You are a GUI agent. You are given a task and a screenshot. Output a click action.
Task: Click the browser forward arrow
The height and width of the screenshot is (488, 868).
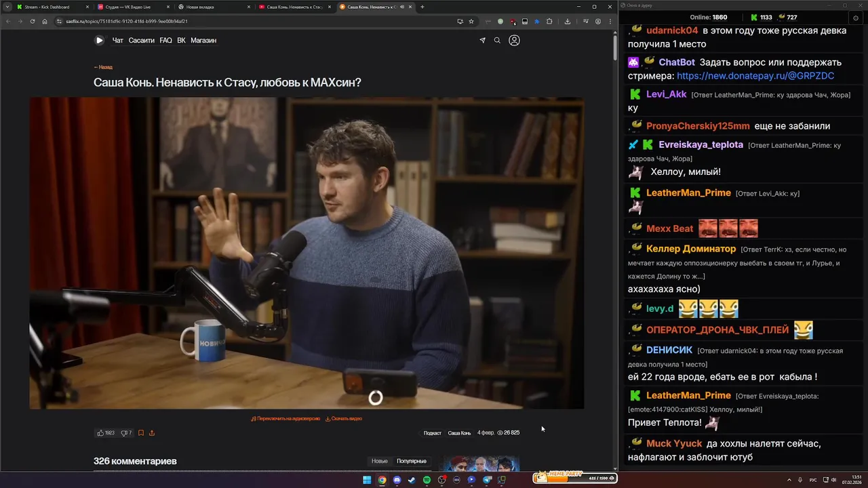click(20, 21)
